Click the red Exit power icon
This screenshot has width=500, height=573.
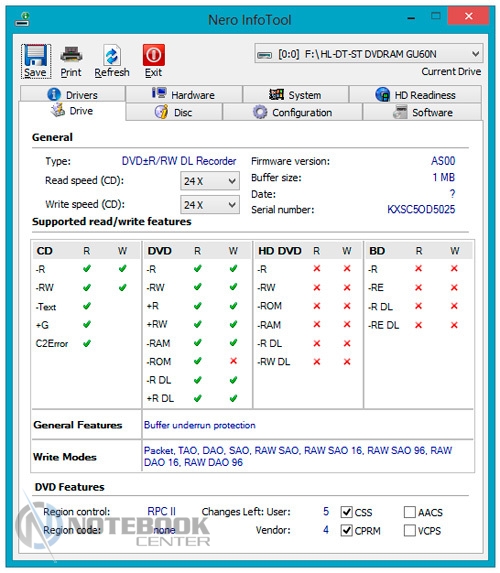point(154,55)
